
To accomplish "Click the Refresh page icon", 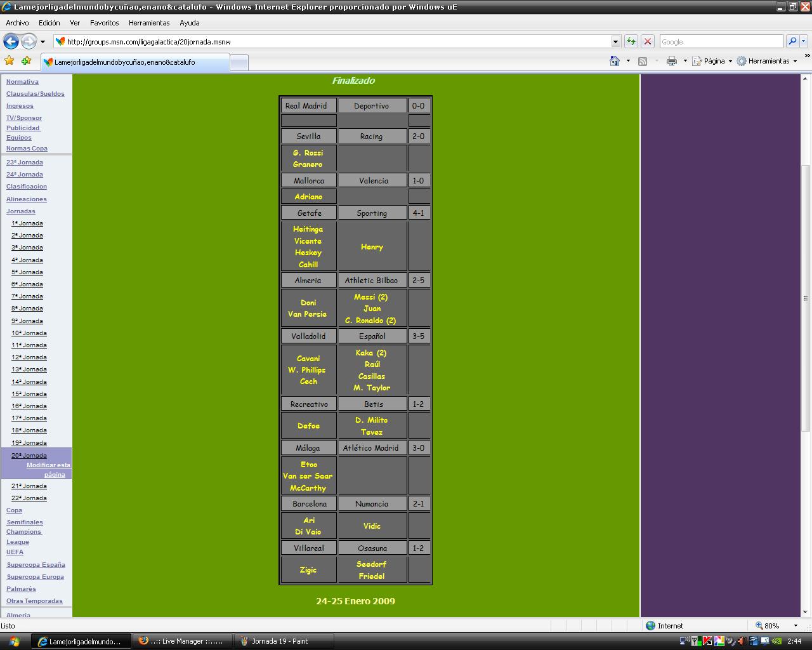I will click(x=631, y=41).
